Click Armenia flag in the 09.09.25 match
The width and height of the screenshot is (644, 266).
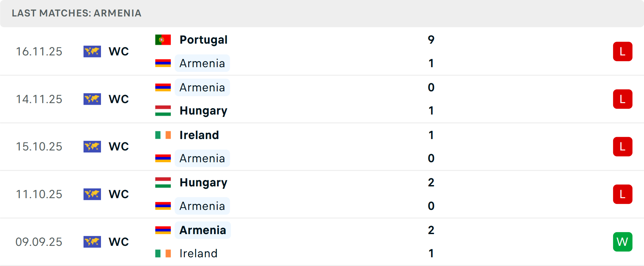pos(163,230)
